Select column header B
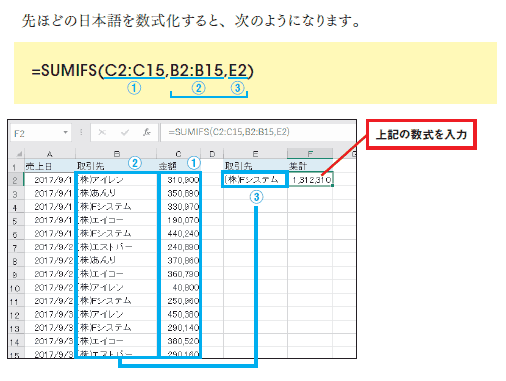 pos(116,154)
